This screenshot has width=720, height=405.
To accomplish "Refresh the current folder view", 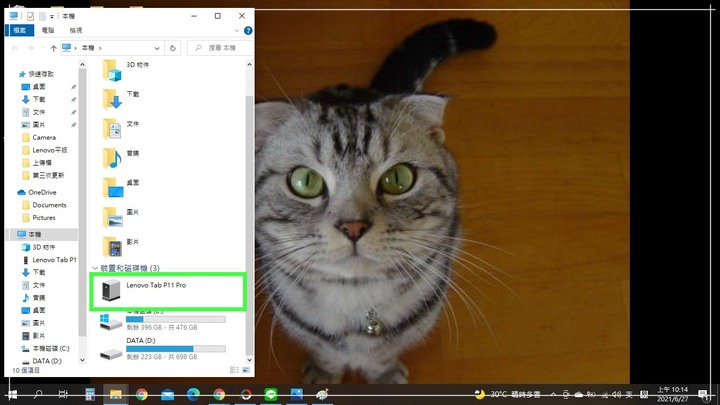I will tap(173, 48).
